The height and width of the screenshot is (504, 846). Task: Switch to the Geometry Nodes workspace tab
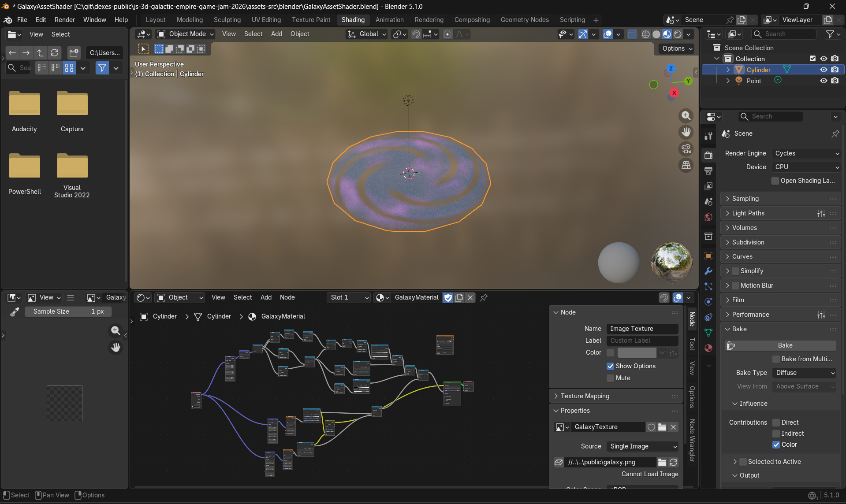tap(524, 20)
